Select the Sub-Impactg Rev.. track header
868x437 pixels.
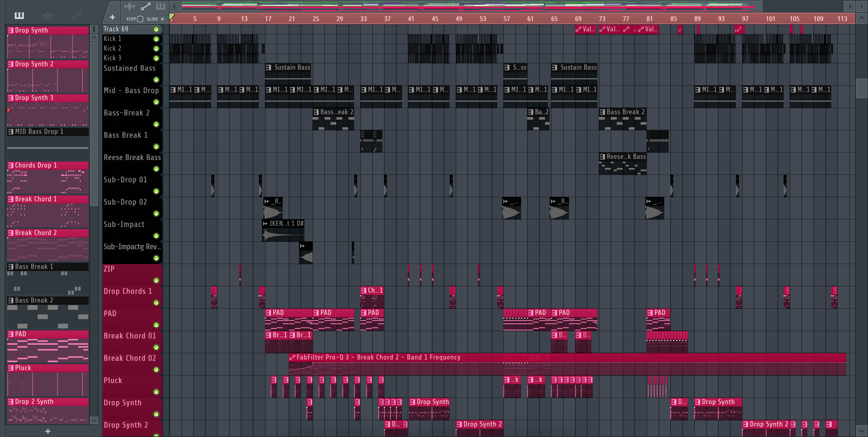(x=132, y=252)
